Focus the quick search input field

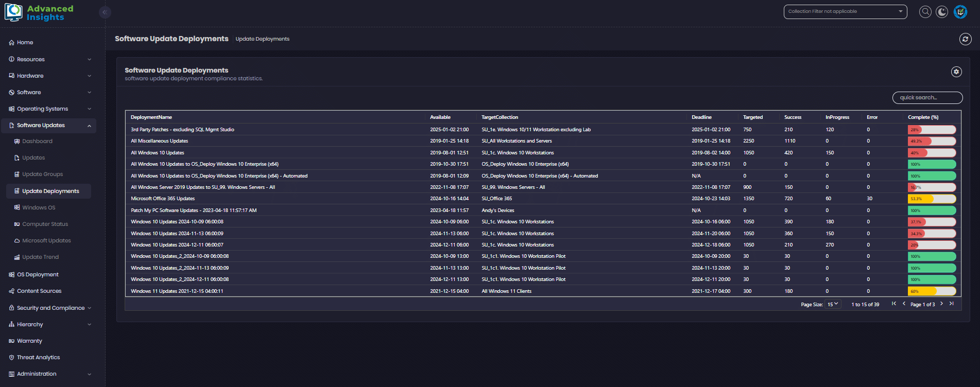[x=927, y=98]
